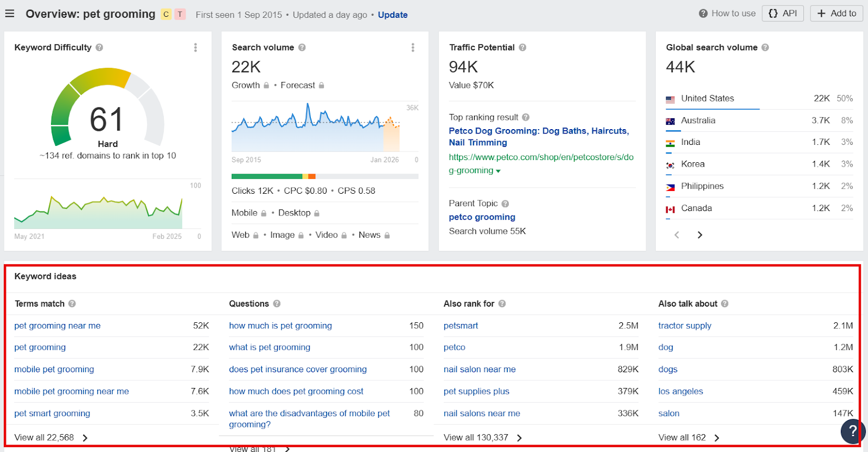The image size is (868, 452).
Task: Open question about disadvantages of mobile pet grooming
Action: click(309, 419)
